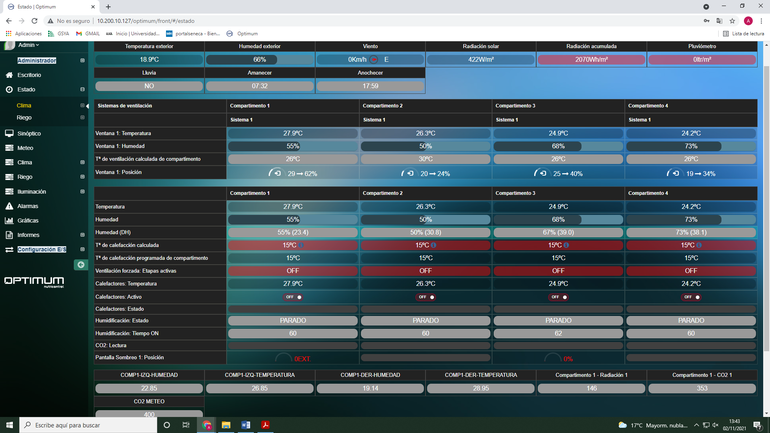The image size is (770, 433).
Task: Open Chrome from the taskbar
Action: click(207, 425)
